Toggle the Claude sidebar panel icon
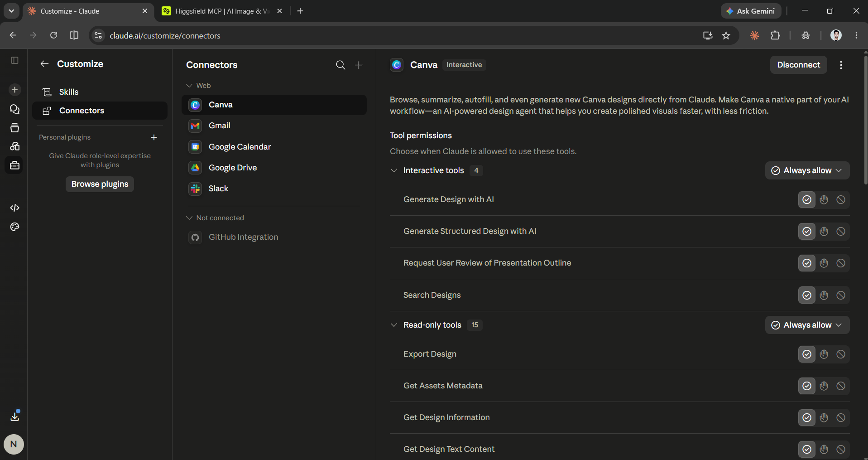 (x=14, y=60)
